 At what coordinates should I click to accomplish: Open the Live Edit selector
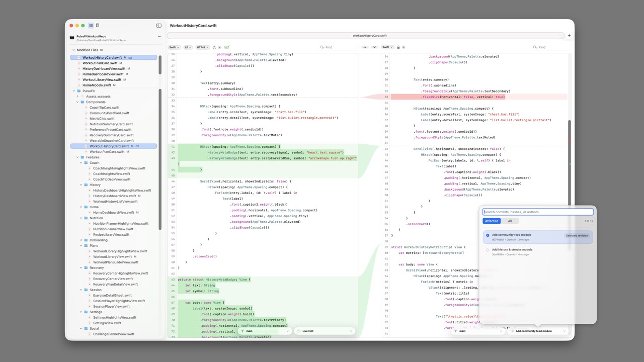pos(324,331)
